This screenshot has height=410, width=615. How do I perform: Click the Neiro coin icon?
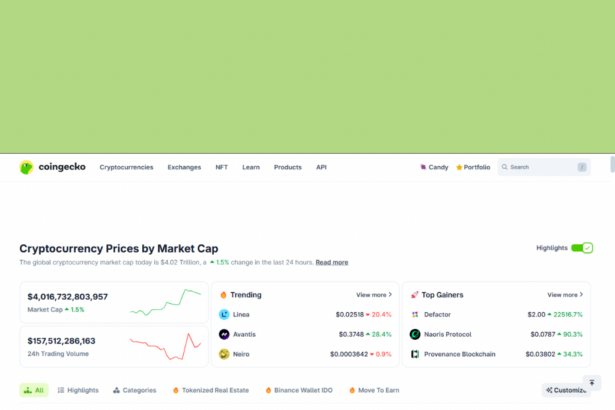(x=224, y=354)
